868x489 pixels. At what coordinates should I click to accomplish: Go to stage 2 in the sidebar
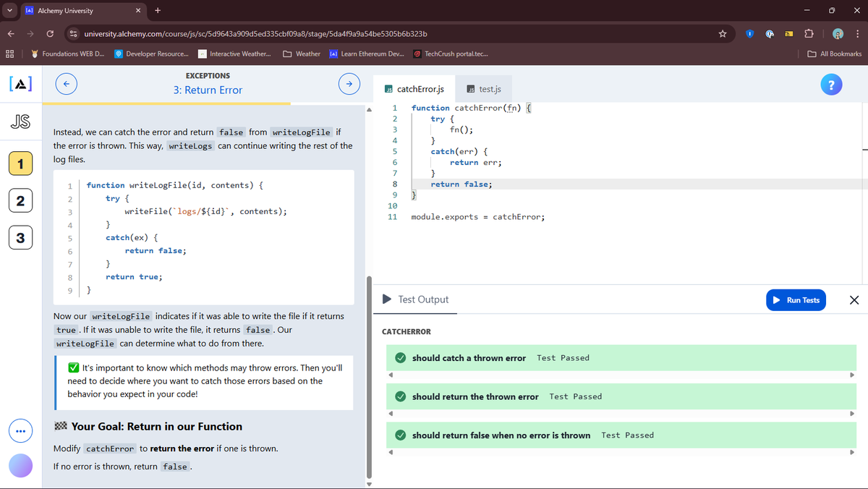[20, 200]
